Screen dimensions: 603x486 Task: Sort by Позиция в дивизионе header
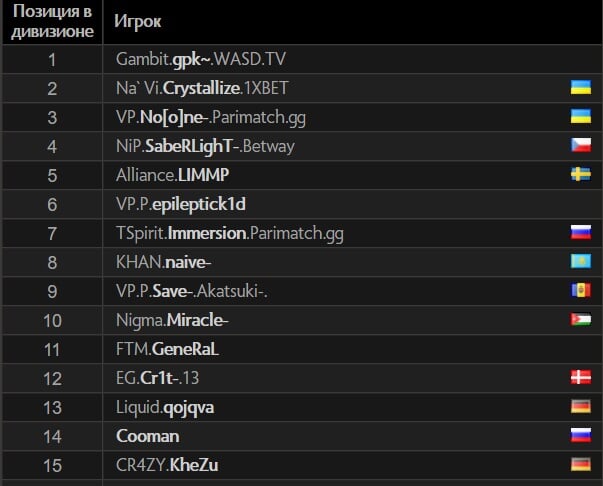(x=52, y=21)
